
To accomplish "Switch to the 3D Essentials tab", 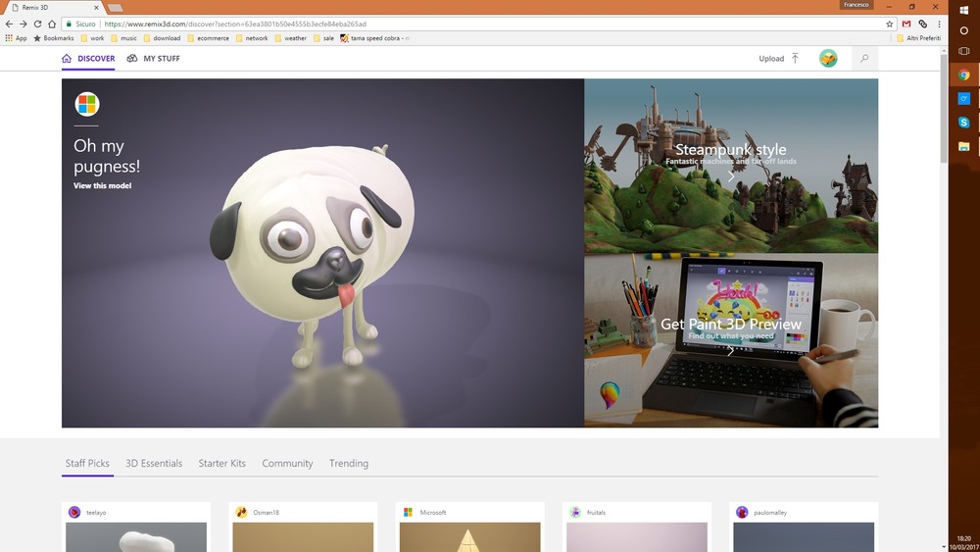I will pos(154,463).
